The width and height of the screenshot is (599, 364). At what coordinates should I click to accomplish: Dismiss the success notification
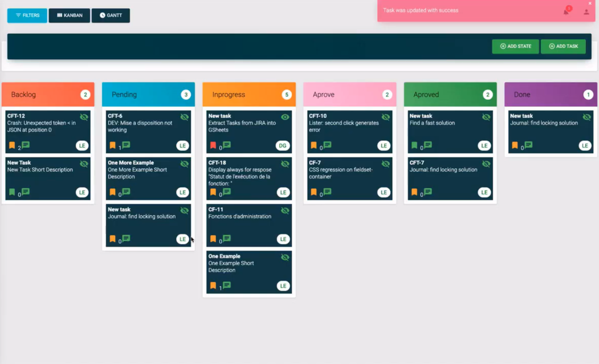tap(590, 3)
